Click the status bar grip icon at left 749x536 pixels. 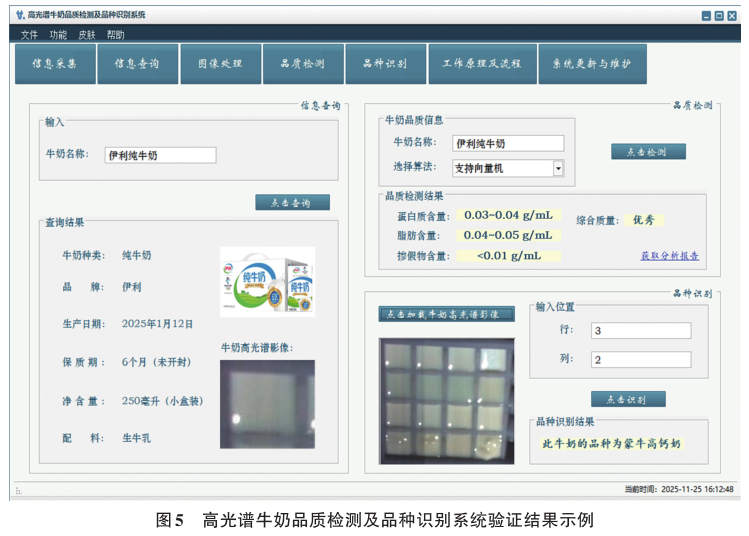[x=19, y=491]
